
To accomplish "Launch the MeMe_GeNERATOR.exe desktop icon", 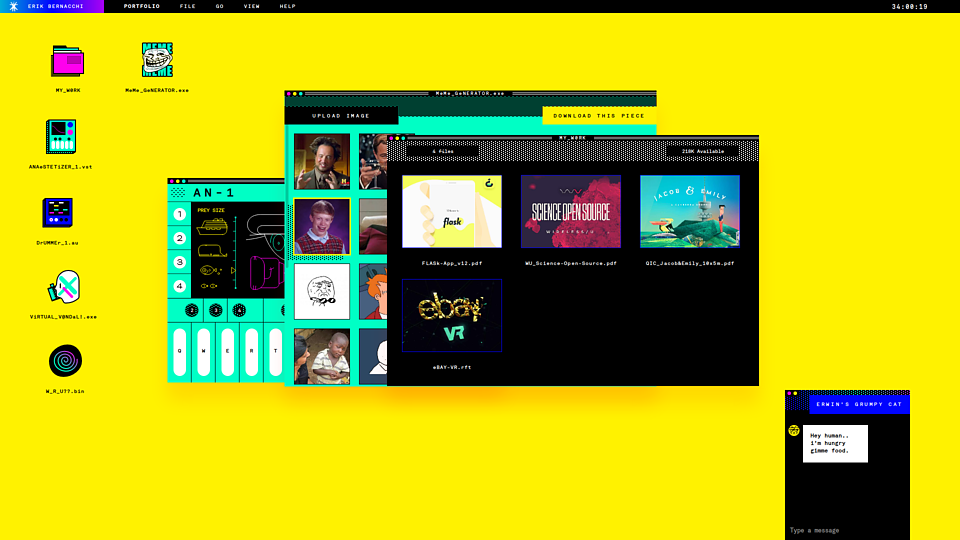I will [x=157, y=61].
